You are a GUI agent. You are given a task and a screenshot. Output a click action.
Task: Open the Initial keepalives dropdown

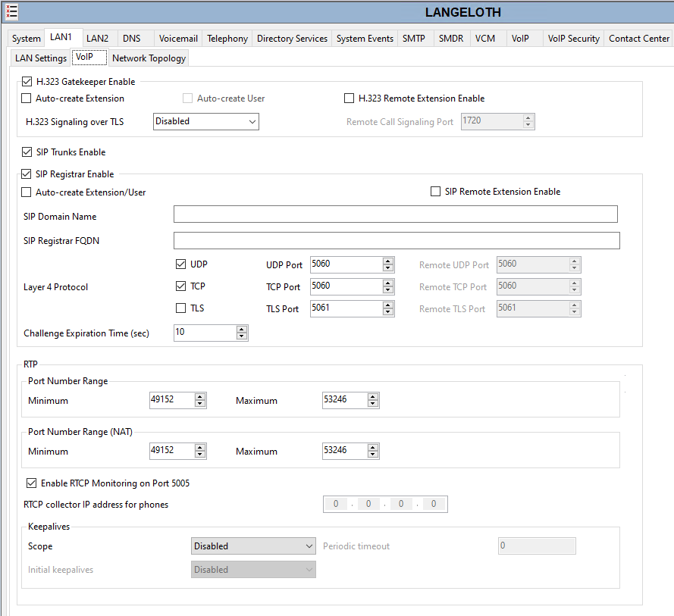click(253, 570)
